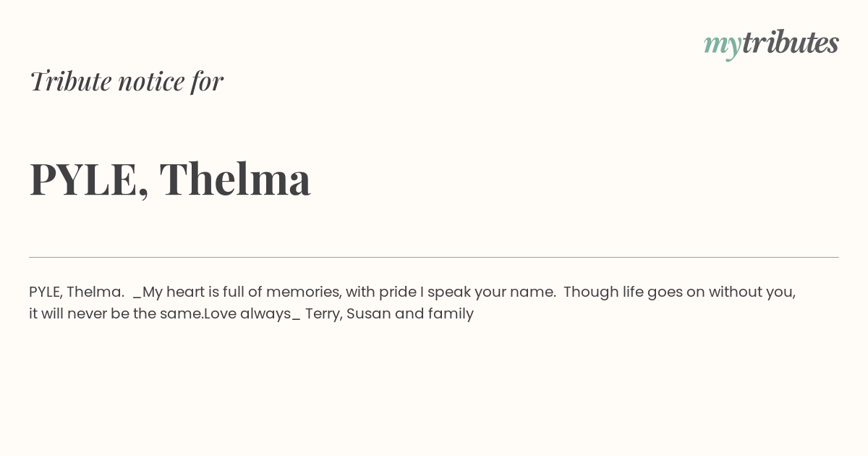Click the line "it will never be the same"
Image resolution: width=868 pixels, height=456 pixels.
pyautogui.click(x=116, y=313)
